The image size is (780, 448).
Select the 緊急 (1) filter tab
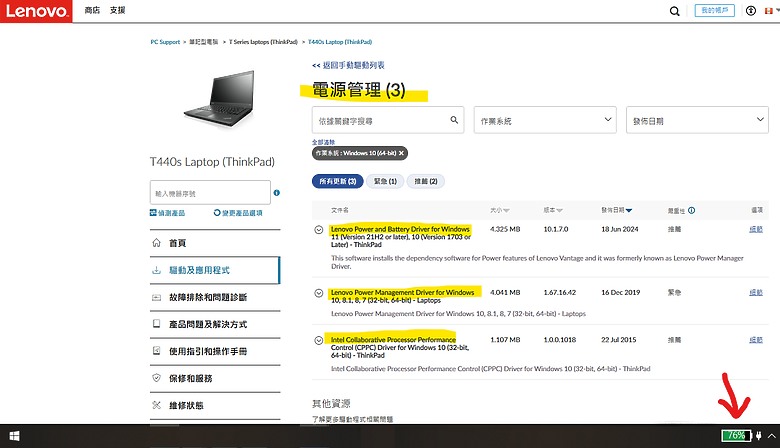(385, 181)
